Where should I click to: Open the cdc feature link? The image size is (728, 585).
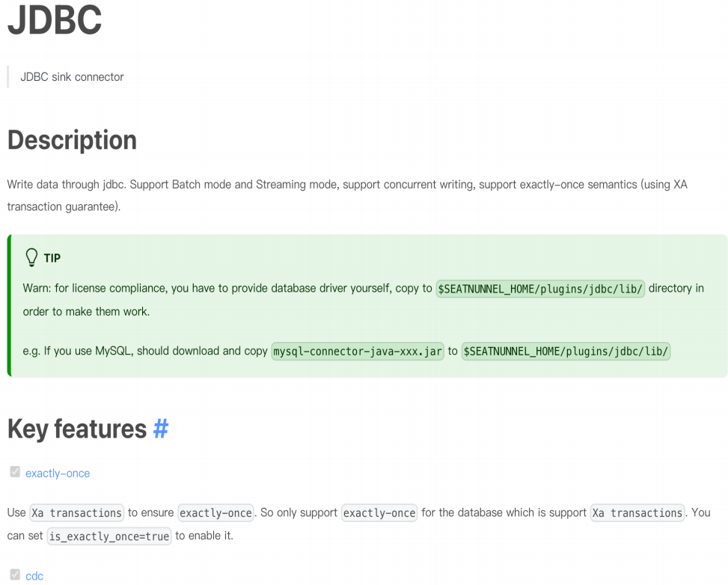[x=34, y=576]
